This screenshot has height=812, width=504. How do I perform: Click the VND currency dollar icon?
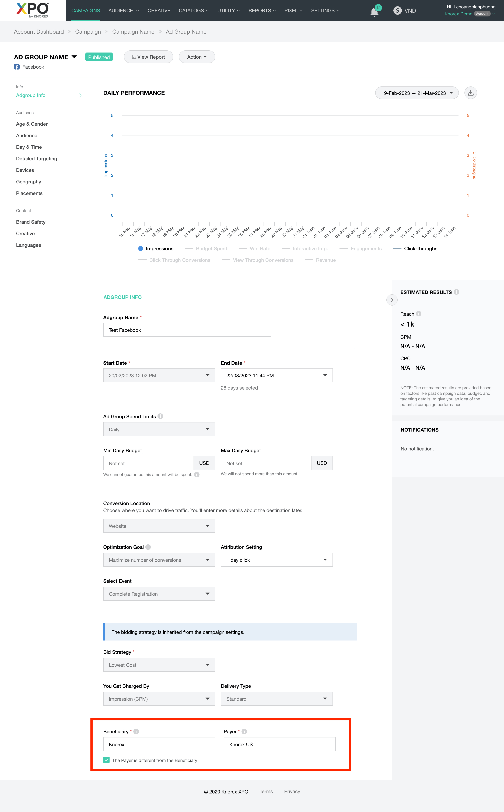(397, 11)
